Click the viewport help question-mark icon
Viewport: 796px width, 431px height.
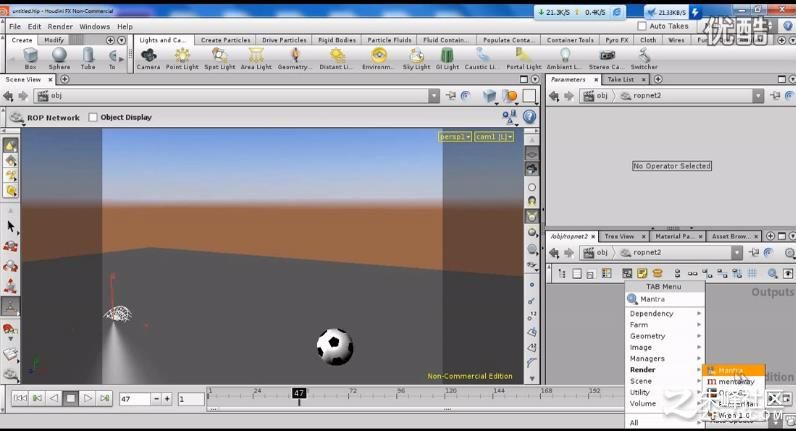529,117
